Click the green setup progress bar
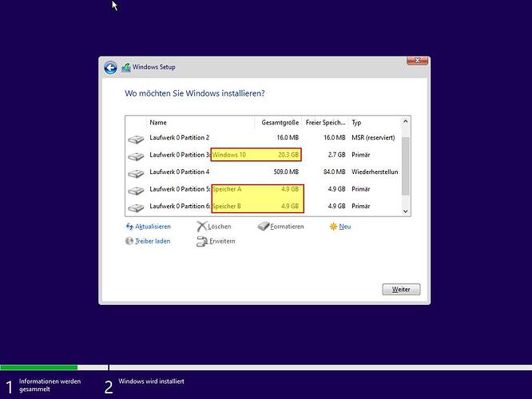This screenshot has height=399, width=532. point(38,367)
